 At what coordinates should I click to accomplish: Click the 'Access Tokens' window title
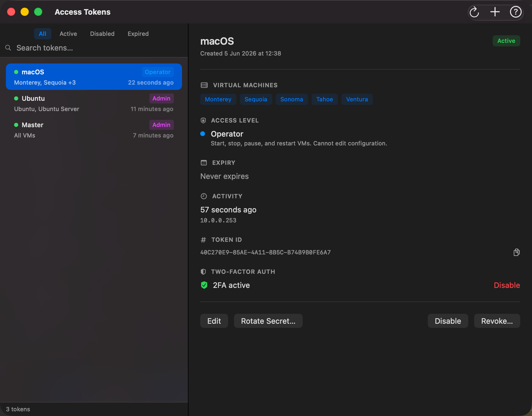(x=83, y=12)
